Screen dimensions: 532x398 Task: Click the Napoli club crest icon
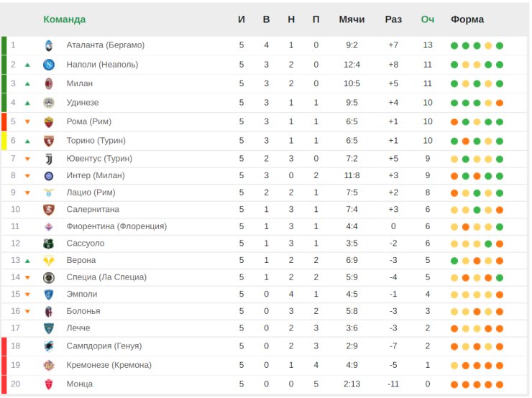pyautogui.click(x=49, y=65)
